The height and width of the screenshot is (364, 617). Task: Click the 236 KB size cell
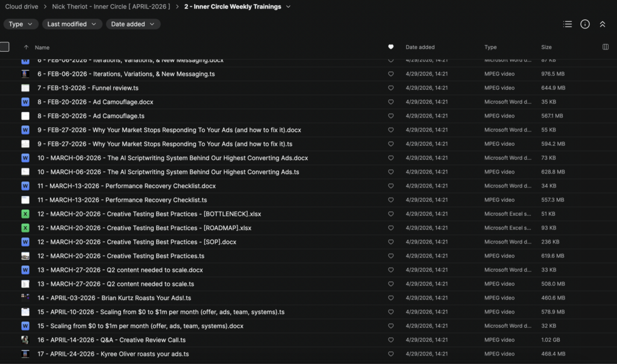[550, 242]
